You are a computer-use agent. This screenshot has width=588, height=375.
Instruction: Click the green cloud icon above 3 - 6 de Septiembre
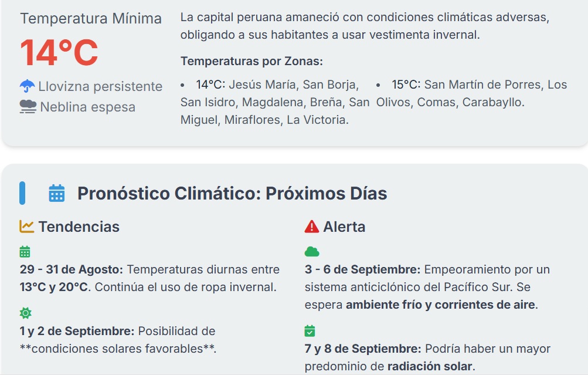(312, 252)
